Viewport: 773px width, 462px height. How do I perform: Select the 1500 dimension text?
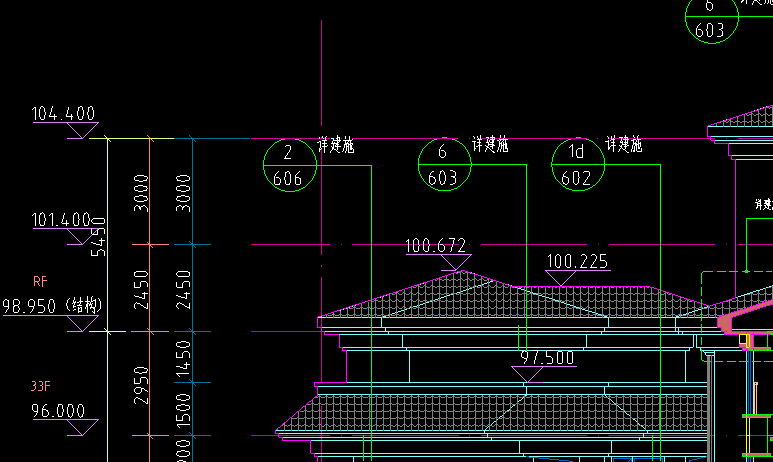183,410
